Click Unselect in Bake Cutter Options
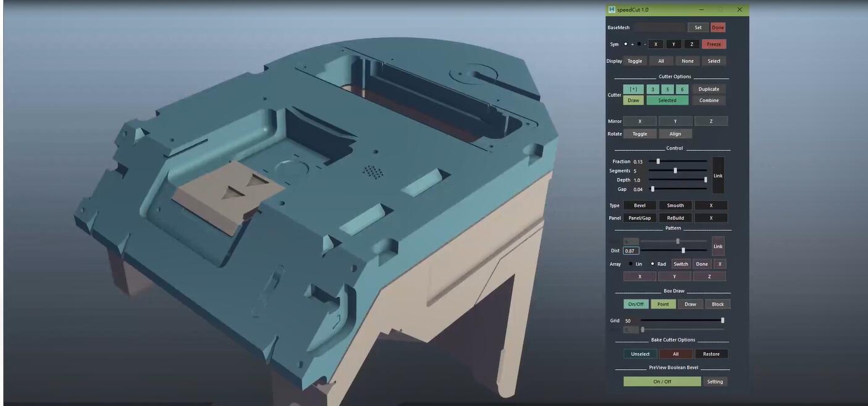 pos(640,354)
